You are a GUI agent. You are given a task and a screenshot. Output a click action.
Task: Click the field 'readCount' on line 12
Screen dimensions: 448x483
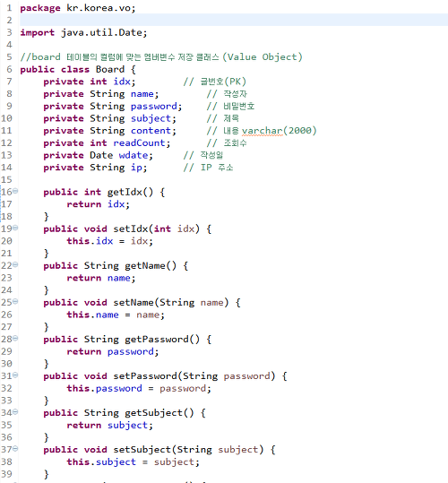click(140, 143)
